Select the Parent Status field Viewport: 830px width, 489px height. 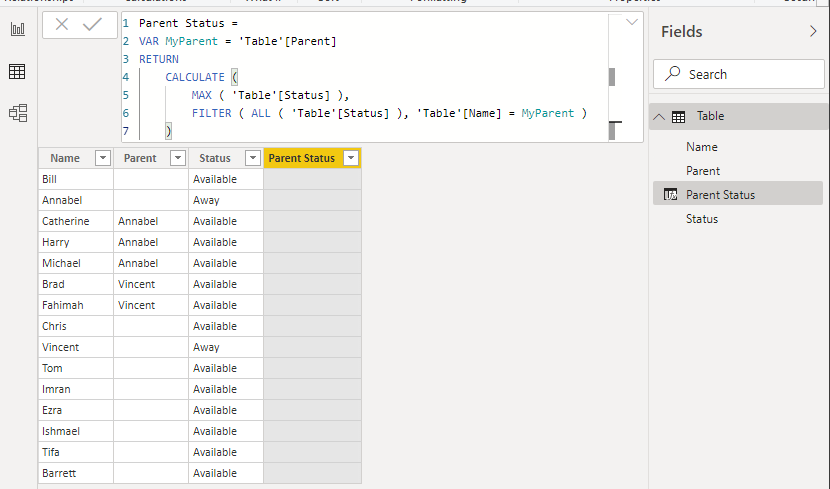coord(738,195)
